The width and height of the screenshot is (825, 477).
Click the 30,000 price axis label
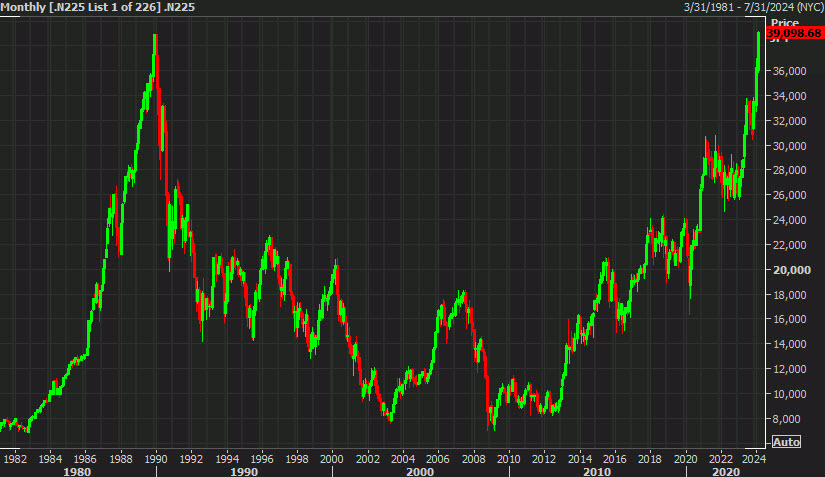click(x=789, y=146)
